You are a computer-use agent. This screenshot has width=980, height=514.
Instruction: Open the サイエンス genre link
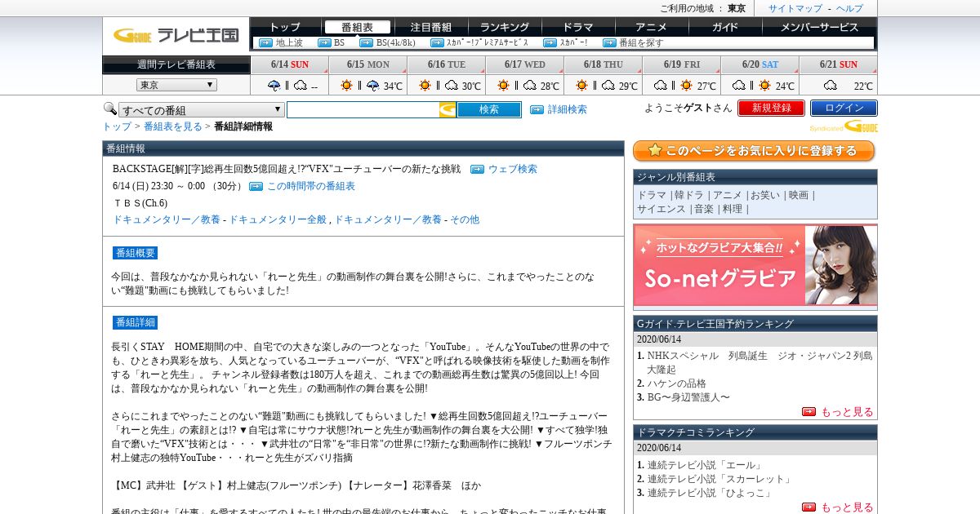point(661,209)
